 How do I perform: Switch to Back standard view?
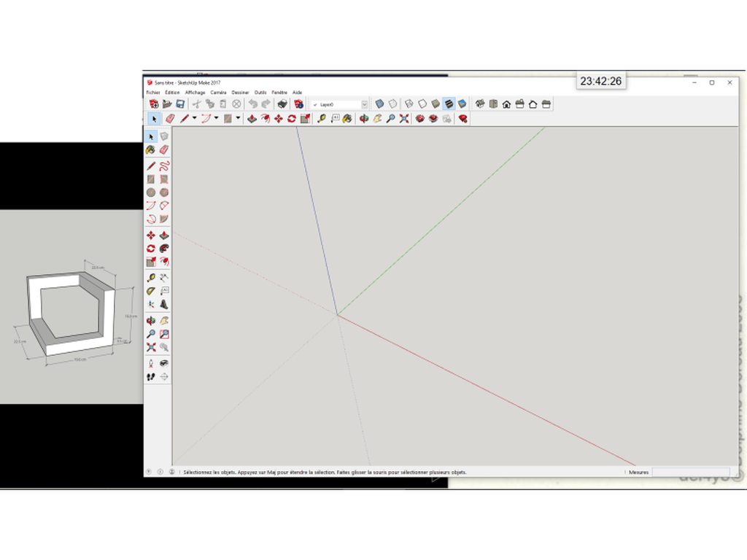(x=533, y=104)
